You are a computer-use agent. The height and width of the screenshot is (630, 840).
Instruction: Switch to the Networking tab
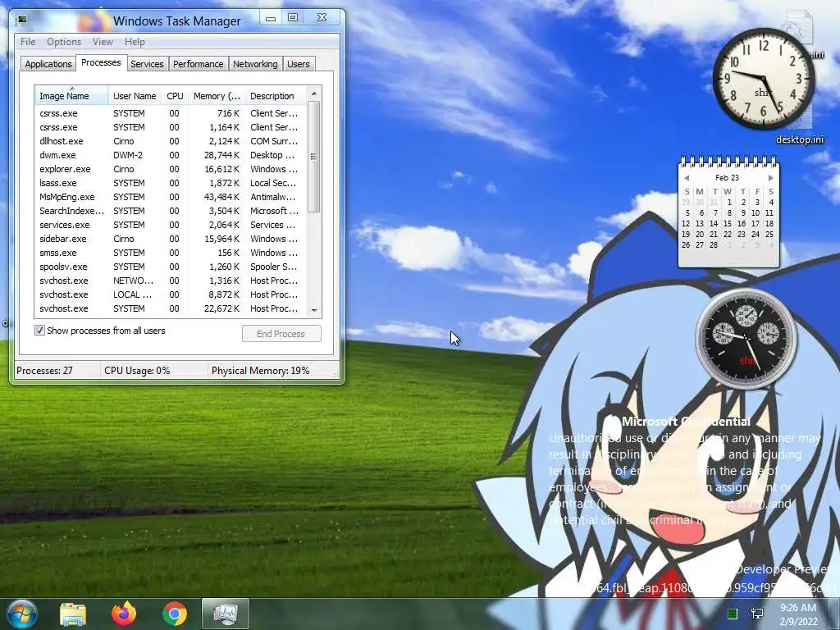click(255, 64)
